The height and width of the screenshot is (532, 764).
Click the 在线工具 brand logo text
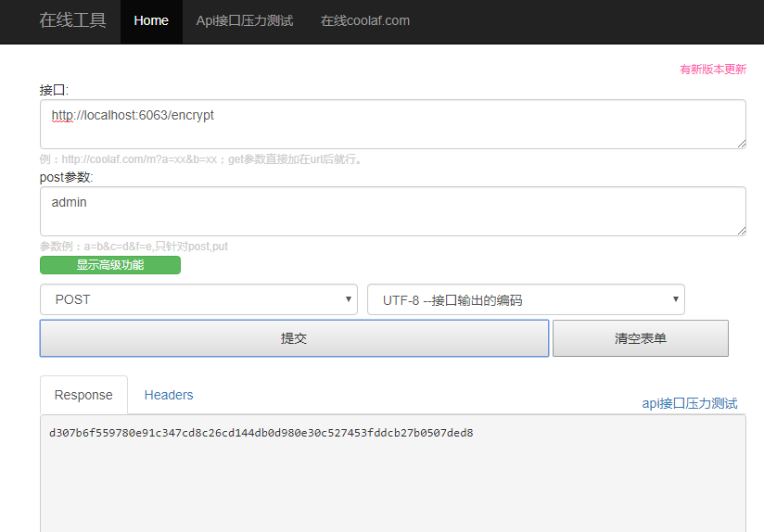pos(72,20)
